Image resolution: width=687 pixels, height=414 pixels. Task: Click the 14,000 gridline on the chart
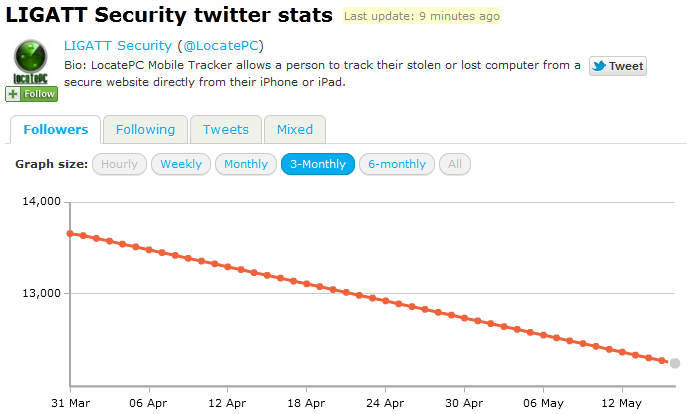point(370,202)
